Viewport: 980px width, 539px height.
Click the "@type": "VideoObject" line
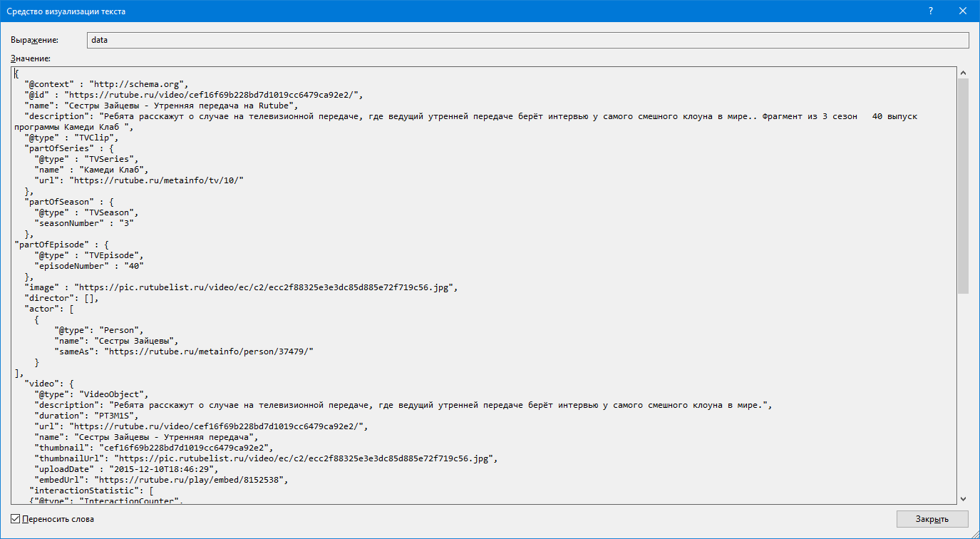(91, 394)
